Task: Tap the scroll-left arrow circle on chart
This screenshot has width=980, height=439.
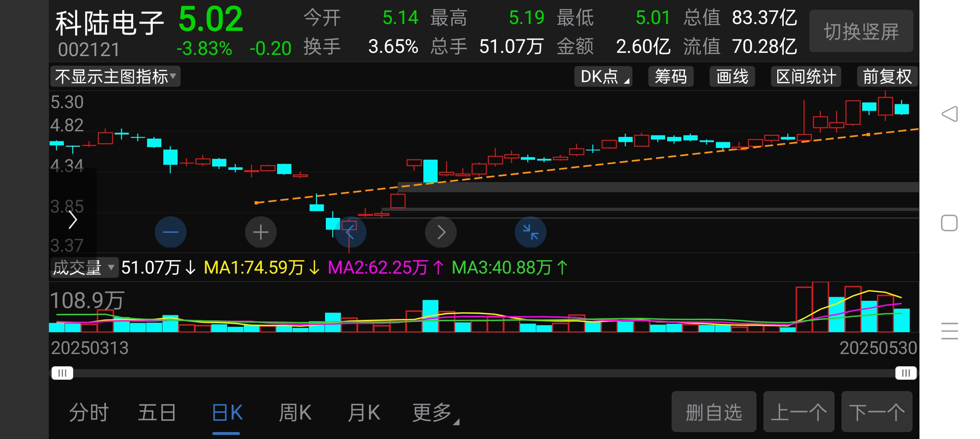Action: coord(351,232)
